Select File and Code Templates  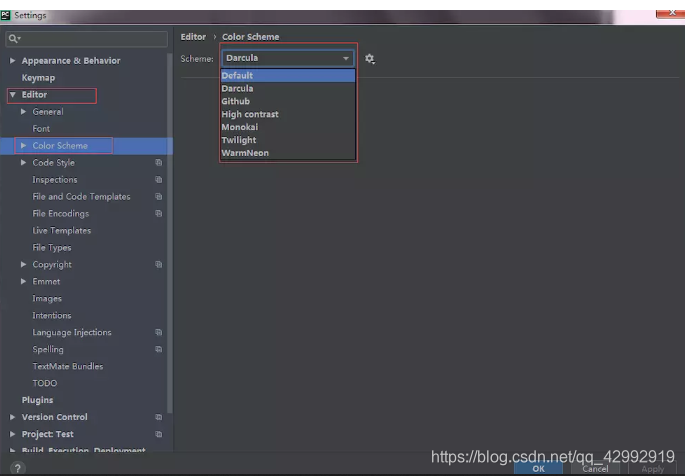click(81, 197)
